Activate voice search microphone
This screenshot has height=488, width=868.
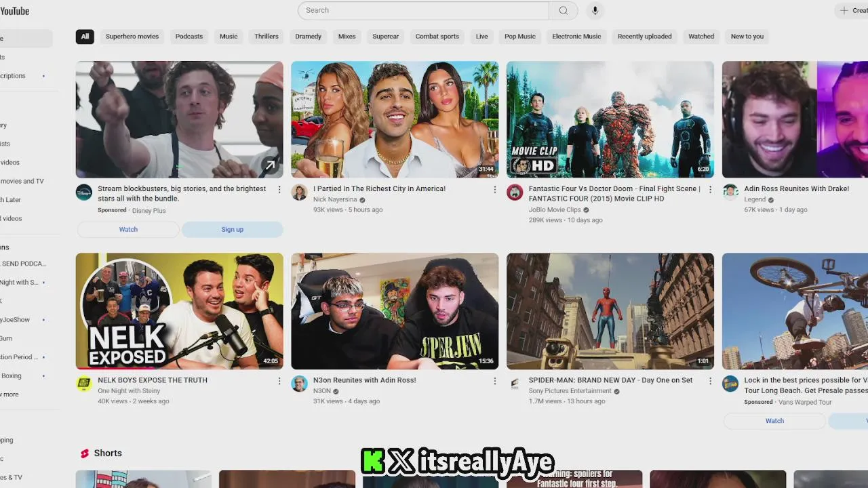595,10
